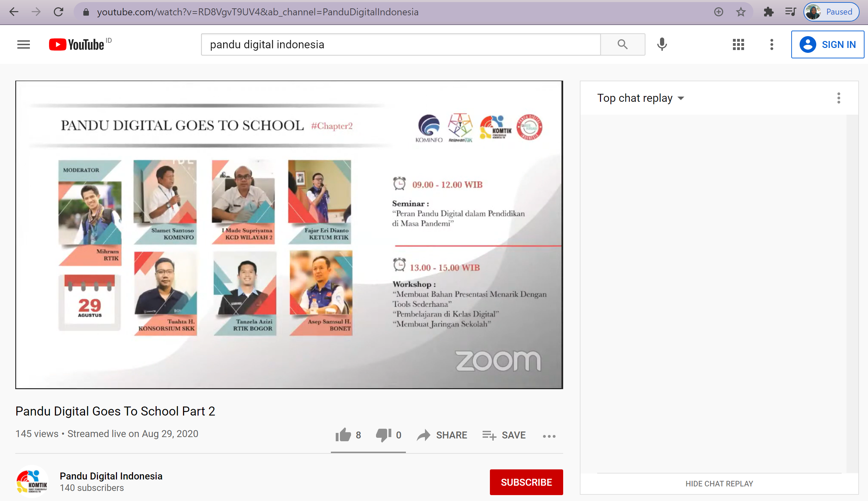
Task: Open the YouTube apps grid icon
Action: point(738,44)
